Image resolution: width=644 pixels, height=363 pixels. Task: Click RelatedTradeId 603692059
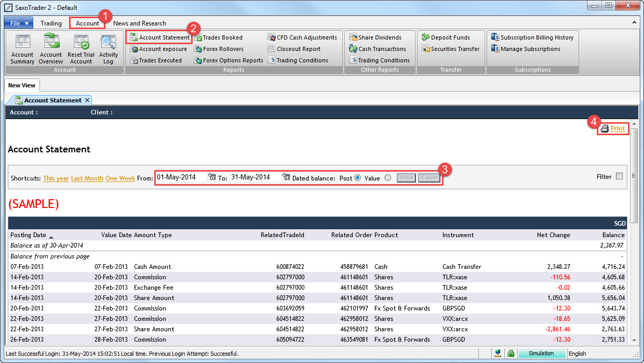[x=290, y=308]
